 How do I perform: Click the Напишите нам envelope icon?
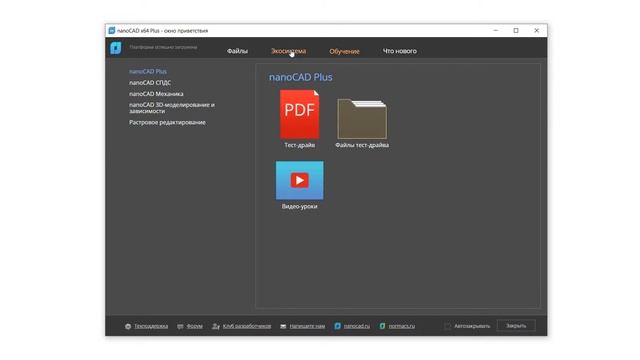tap(283, 326)
